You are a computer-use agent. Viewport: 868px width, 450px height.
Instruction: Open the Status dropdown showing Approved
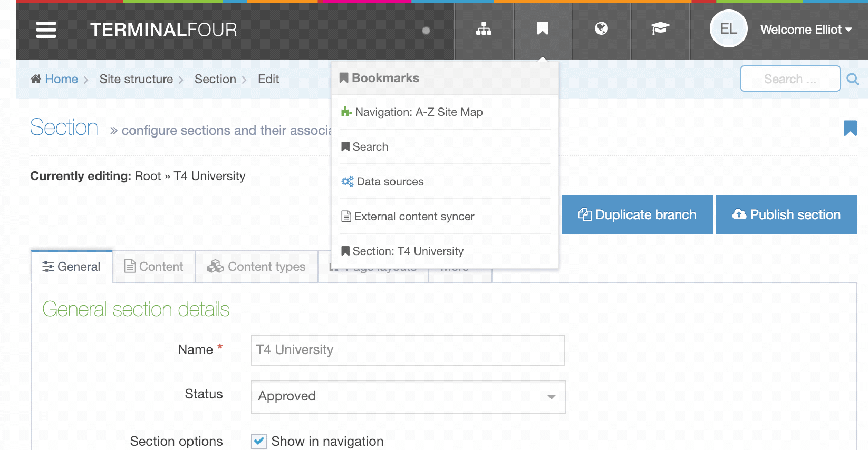[x=408, y=397]
